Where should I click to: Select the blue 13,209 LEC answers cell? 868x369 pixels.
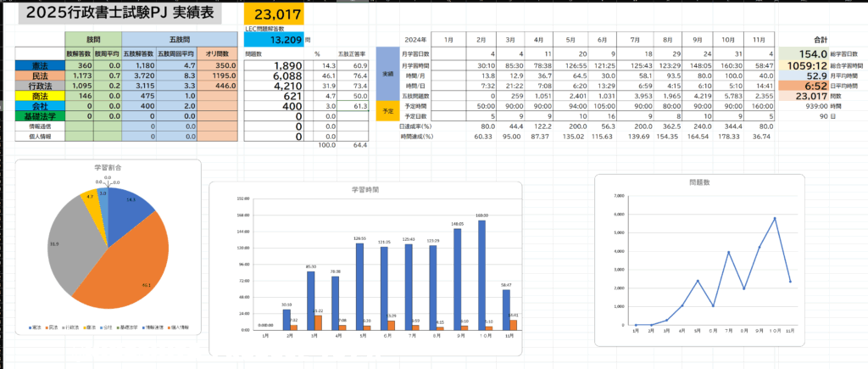(273, 39)
